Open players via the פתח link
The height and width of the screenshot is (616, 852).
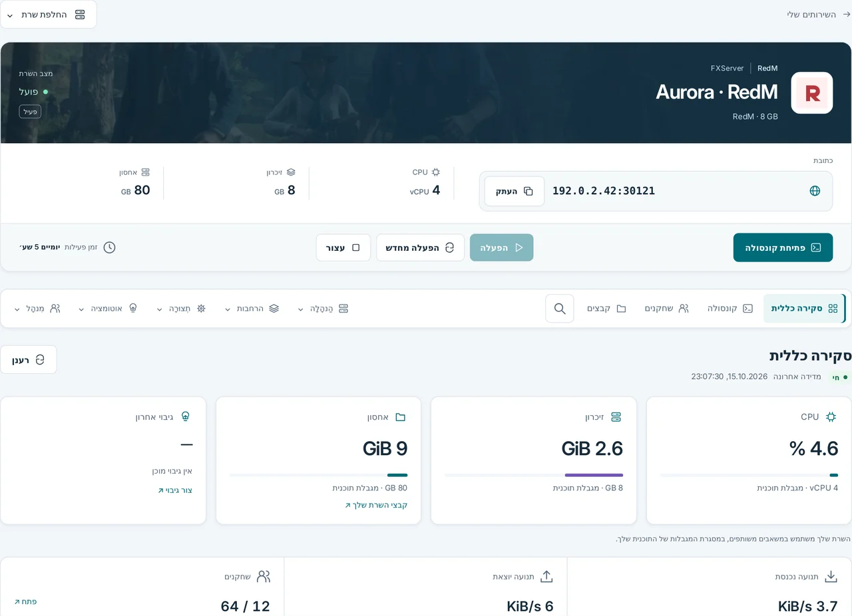coord(25,601)
